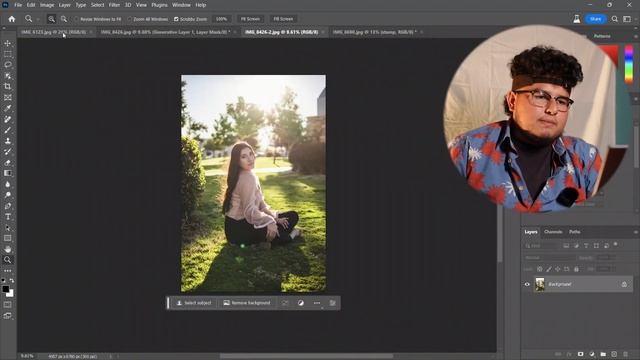Open the Fill dropdown in Layers panel
Screen dimensions: 640x360
[x=606, y=269]
